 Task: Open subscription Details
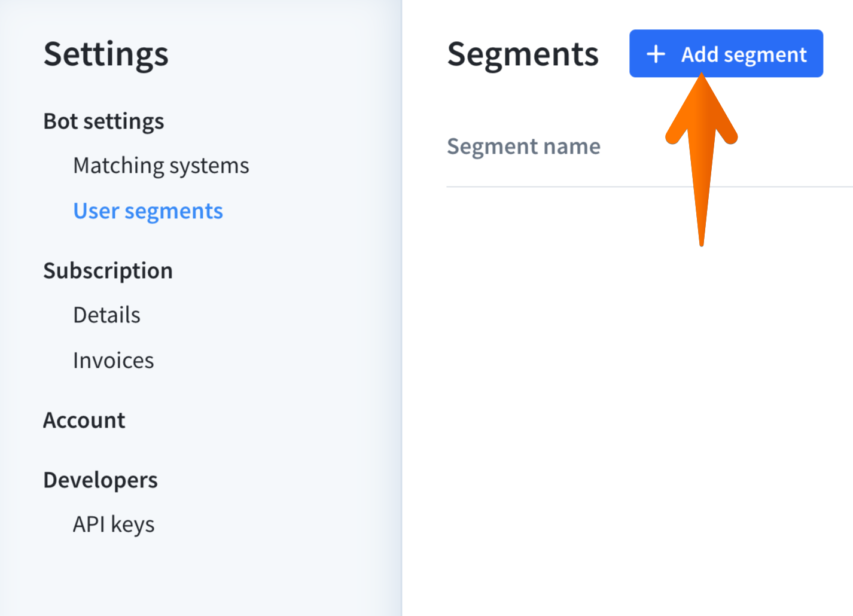pos(106,315)
